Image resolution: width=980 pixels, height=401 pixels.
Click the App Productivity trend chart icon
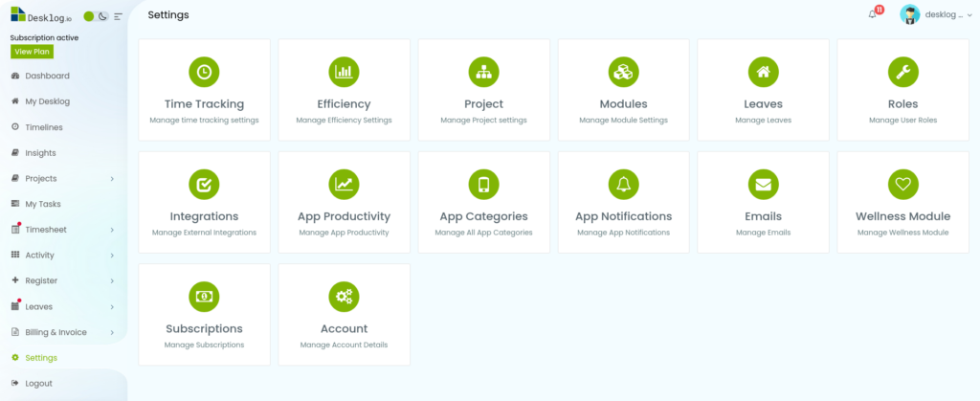pos(344,185)
